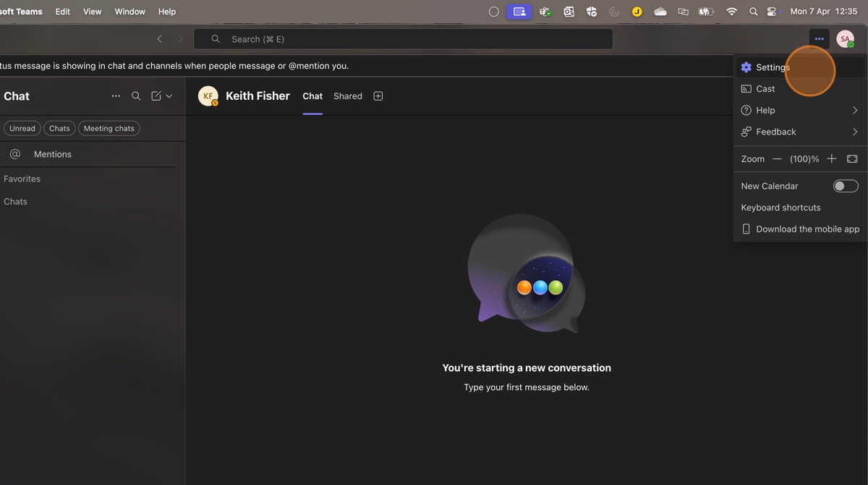The height and width of the screenshot is (485, 868).
Task: Expand Help submenu chevron
Action: tap(855, 110)
